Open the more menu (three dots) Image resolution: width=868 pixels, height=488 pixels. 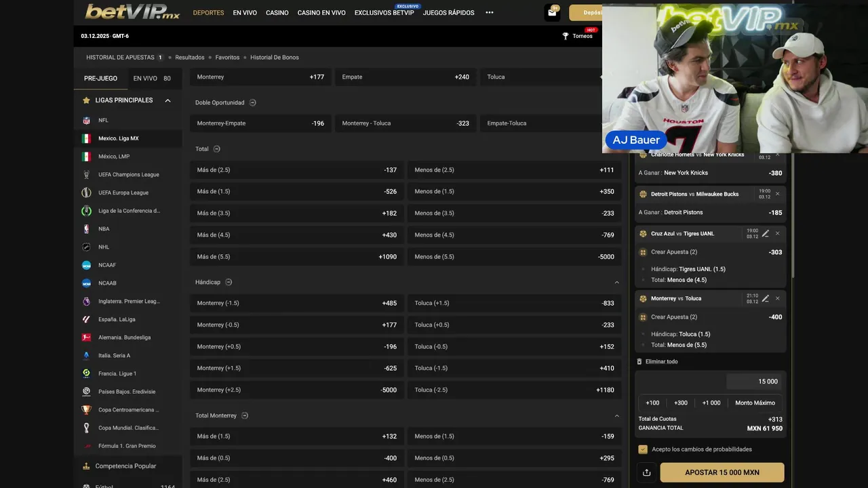point(490,13)
